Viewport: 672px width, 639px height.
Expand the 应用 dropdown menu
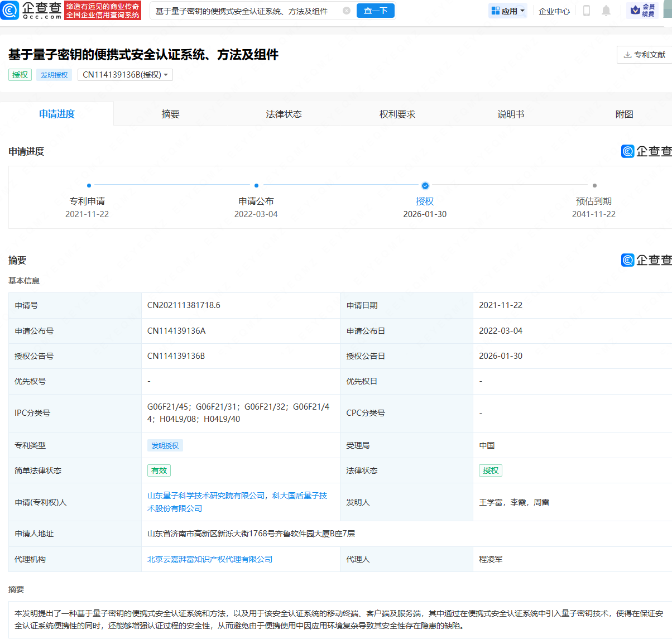(x=508, y=11)
